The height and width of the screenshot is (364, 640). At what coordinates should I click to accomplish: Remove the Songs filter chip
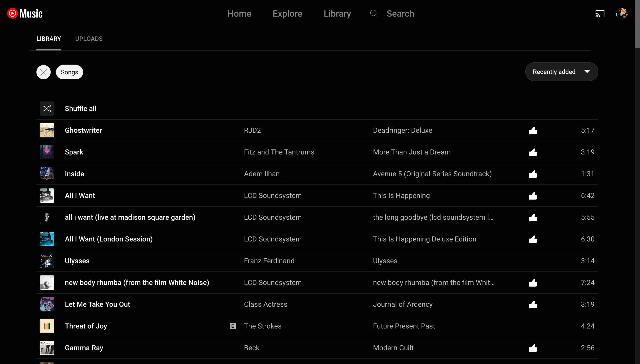point(69,72)
